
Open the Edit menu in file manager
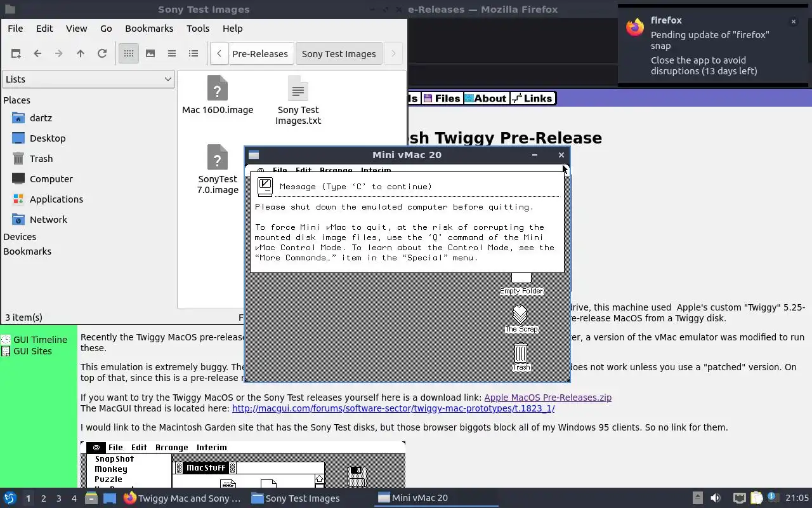point(44,29)
